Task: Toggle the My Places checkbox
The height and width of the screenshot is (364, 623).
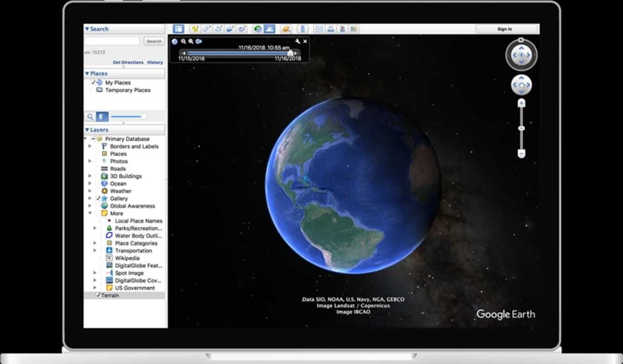Action: tap(94, 83)
